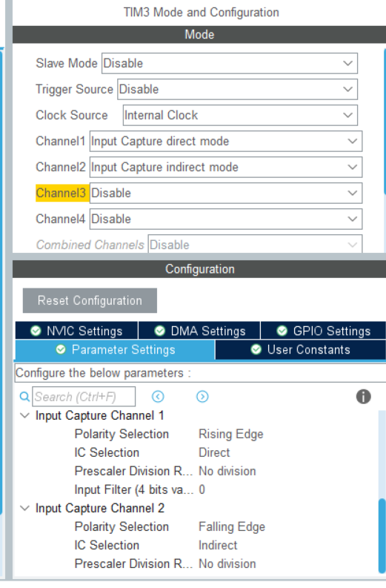Click the magnifier search icon
386x588 pixels.
[24, 397]
